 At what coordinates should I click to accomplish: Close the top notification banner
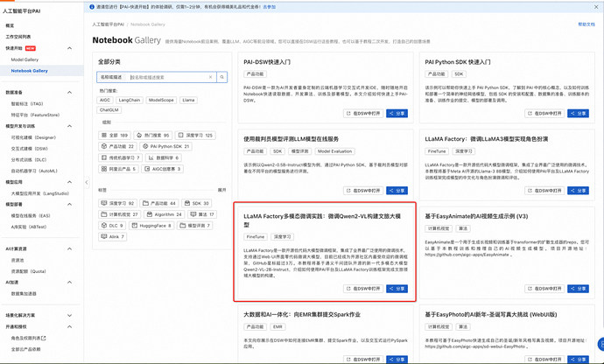pos(596,6)
